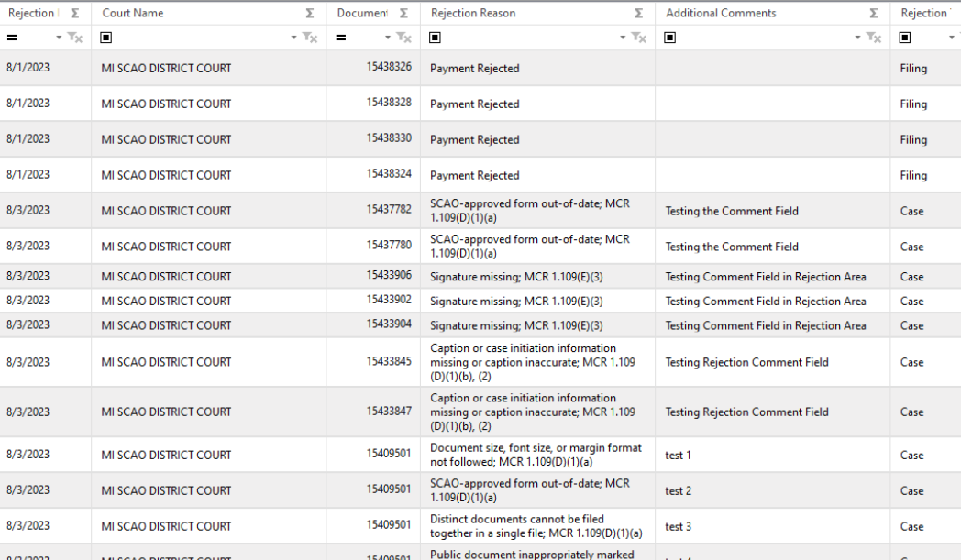Image resolution: width=961 pixels, height=560 pixels.
Task: Click the sigma icon in Rejection Reason header
Action: (638, 14)
